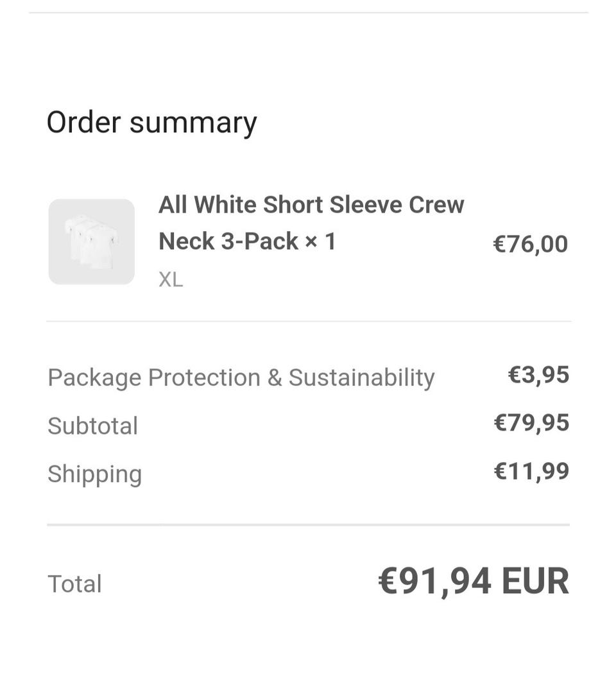
Task: Click the EUR currency code in total
Action: [535, 582]
